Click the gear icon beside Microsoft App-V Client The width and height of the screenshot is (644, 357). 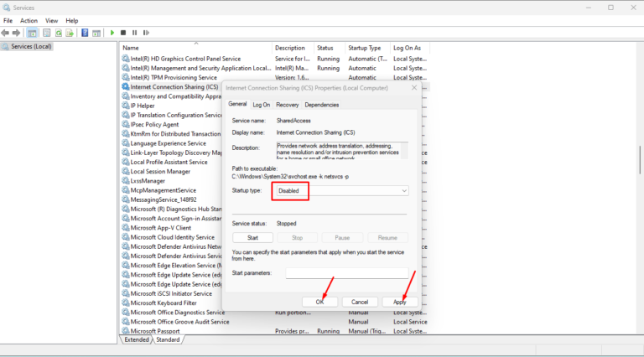(x=125, y=228)
